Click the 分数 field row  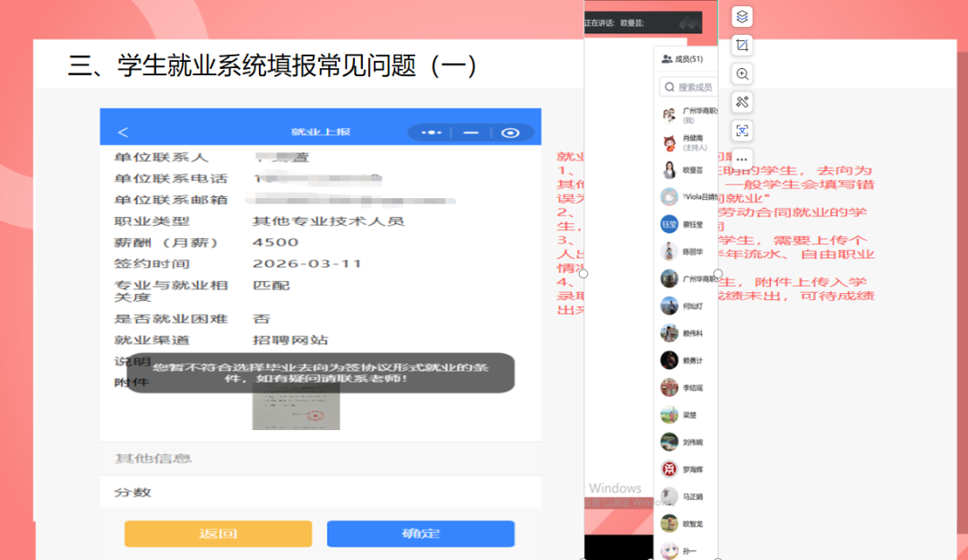[320, 492]
